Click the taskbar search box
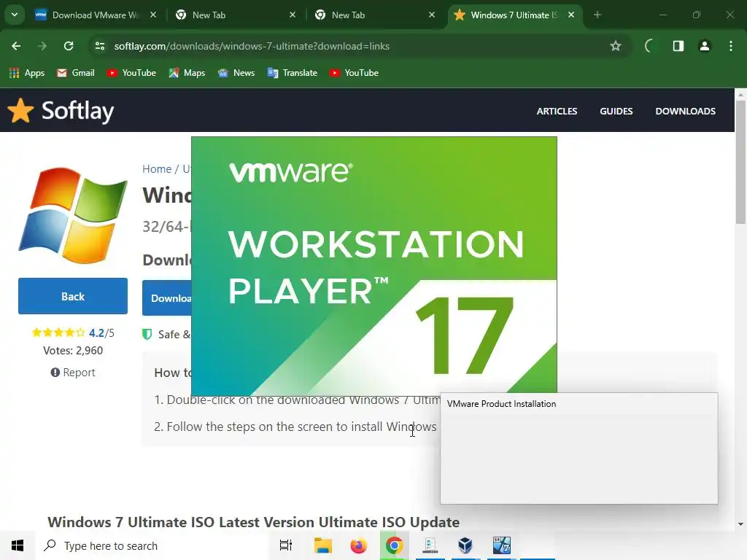 (x=152, y=545)
